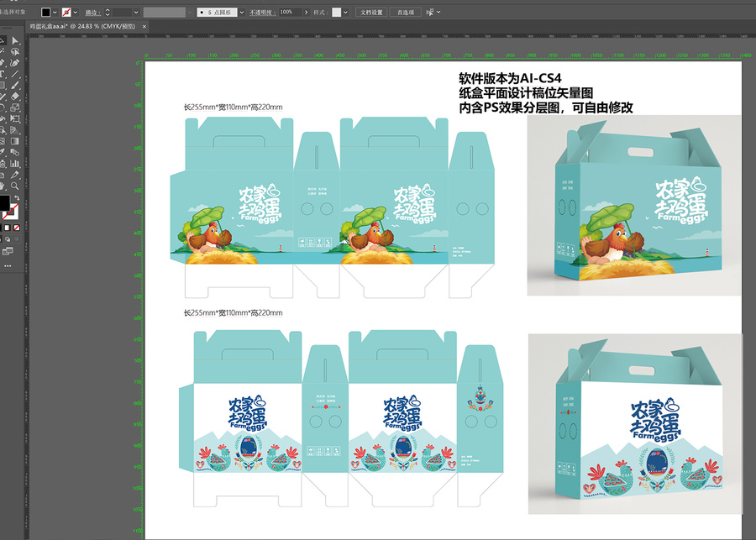Screen dimensions: 756x540
Task: Select the Lasso tool
Action: (x=15, y=52)
